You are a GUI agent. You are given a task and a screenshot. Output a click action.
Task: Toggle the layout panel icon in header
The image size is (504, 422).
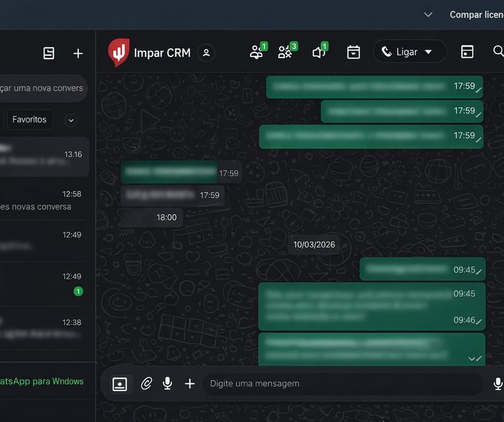467,52
